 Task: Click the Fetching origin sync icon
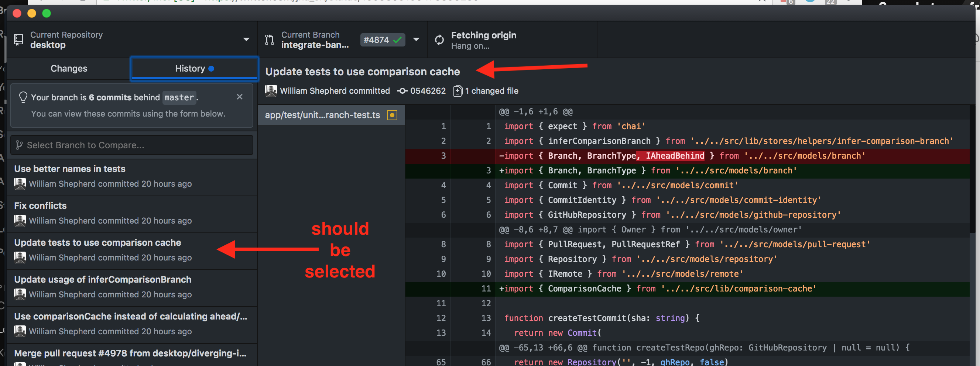(439, 40)
